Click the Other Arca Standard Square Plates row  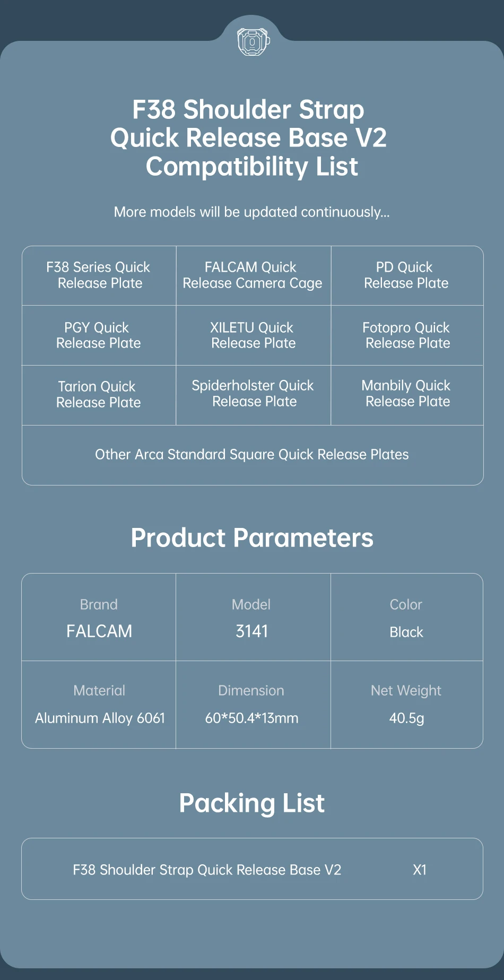(x=252, y=455)
